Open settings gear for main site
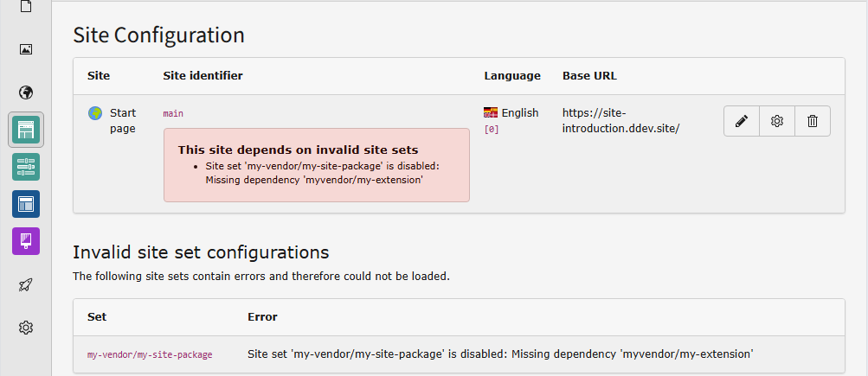The height and width of the screenshot is (376, 868). click(x=777, y=120)
